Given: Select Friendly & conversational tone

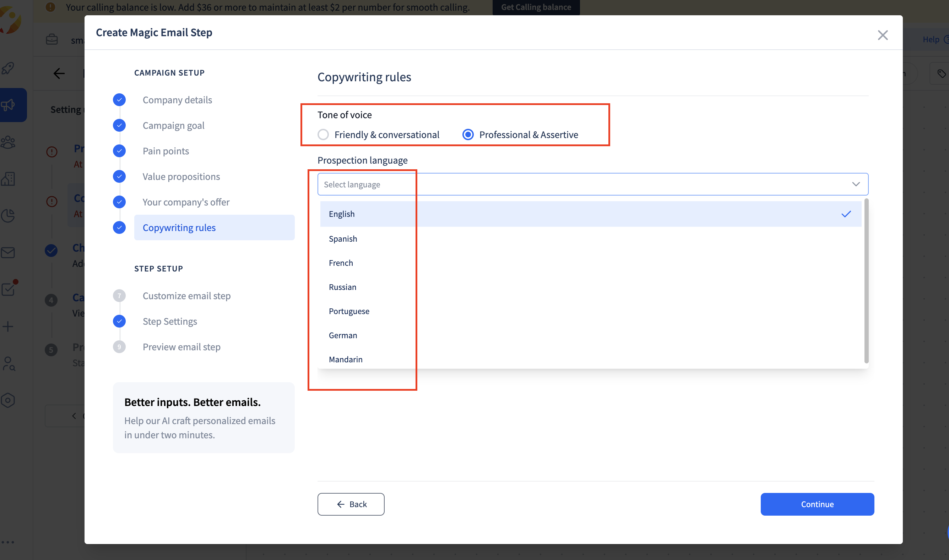Looking at the screenshot, I should (323, 135).
